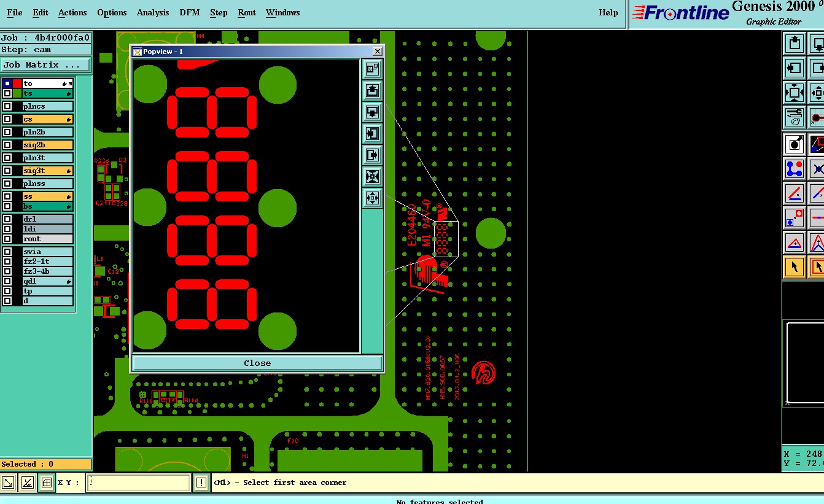The image size is (824, 504).
Task: Select the red and blue squares tool
Action: pos(795,218)
